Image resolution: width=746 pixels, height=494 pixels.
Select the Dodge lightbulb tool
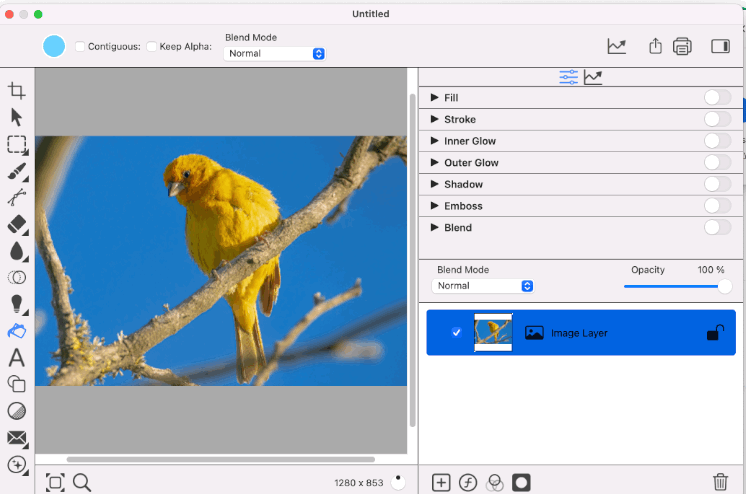(x=17, y=304)
